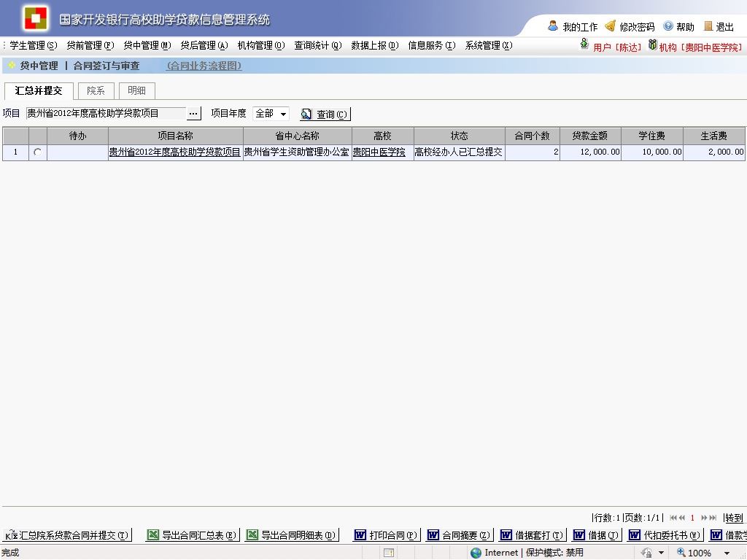This screenshot has height=560, width=747.
Task: Click the 贵州省学生资助管理办公室 cell
Action: (x=298, y=152)
